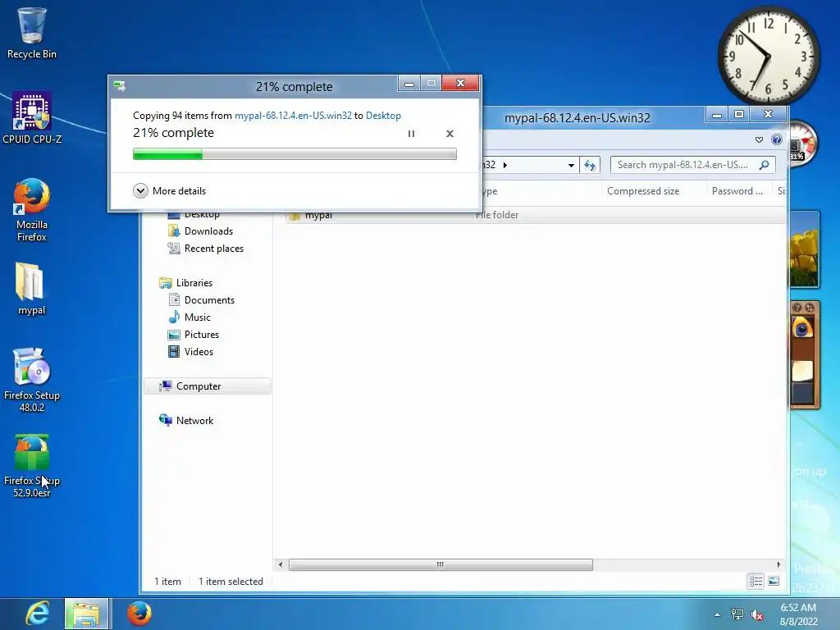Sort by Password column header
Image resolution: width=840 pixels, height=630 pixels.
[x=737, y=190]
